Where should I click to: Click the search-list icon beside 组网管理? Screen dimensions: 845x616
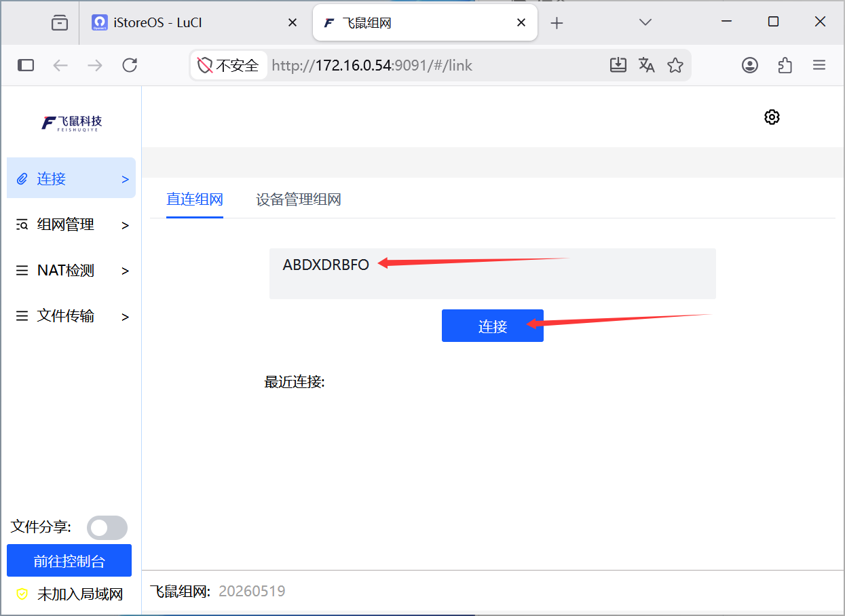pyautogui.click(x=22, y=225)
